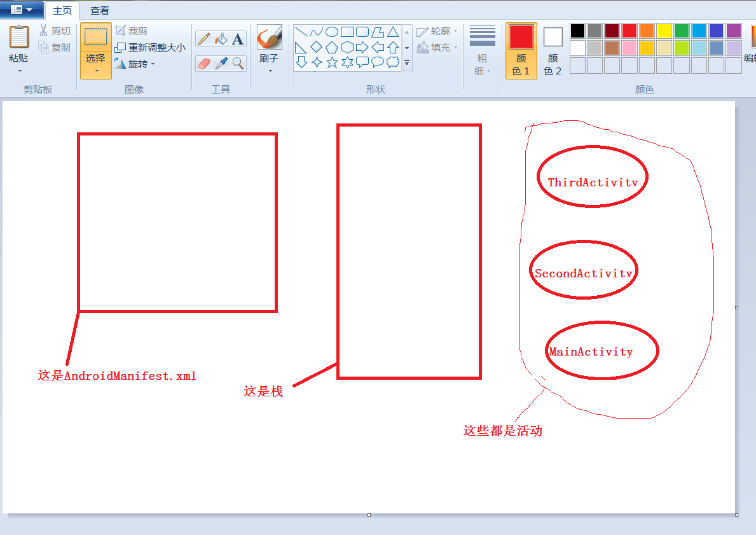Screen dimensions: 756x535
Task: Choose the Cloud callout shape
Action: 393,62
